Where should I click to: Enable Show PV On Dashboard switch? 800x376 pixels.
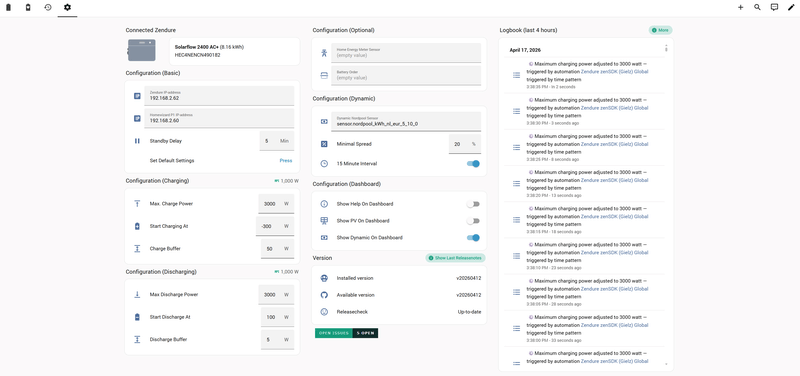tap(473, 221)
